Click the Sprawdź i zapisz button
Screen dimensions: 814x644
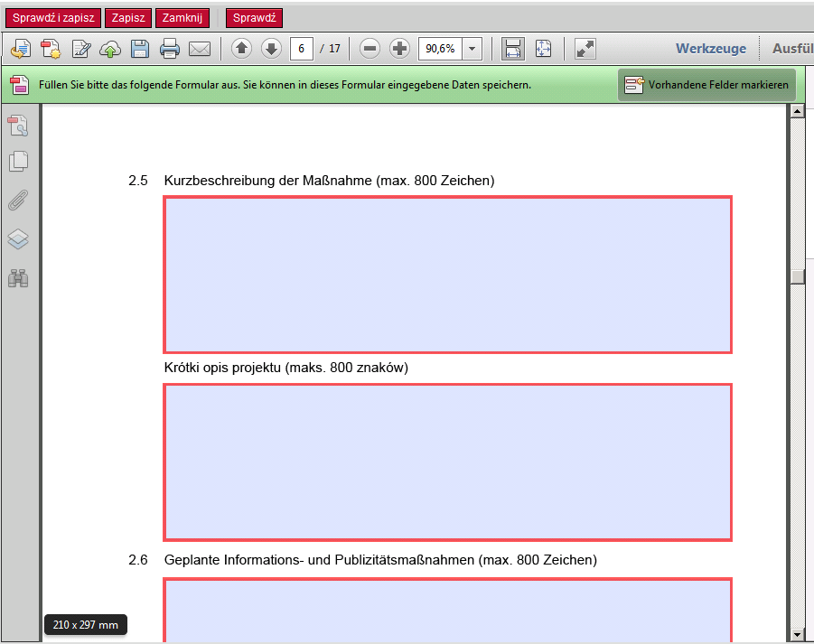pyautogui.click(x=53, y=18)
